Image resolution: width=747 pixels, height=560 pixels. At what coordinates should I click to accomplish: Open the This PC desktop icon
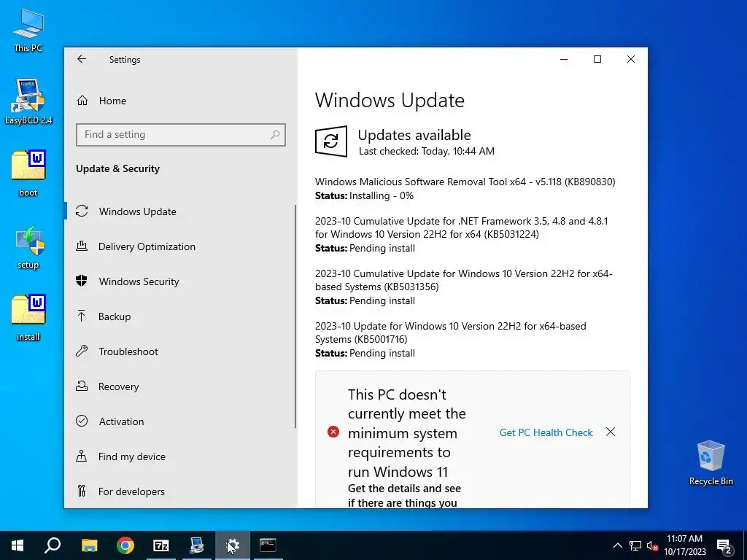[28, 30]
